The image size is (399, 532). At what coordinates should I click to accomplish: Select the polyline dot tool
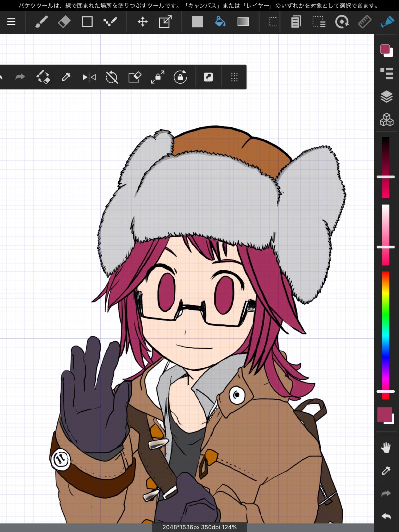[x=110, y=22]
